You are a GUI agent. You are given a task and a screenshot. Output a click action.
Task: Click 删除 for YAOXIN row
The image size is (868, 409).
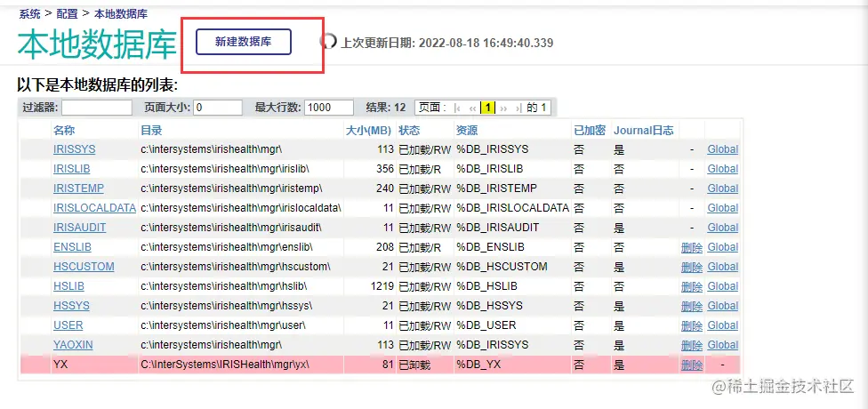coord(692,345)
